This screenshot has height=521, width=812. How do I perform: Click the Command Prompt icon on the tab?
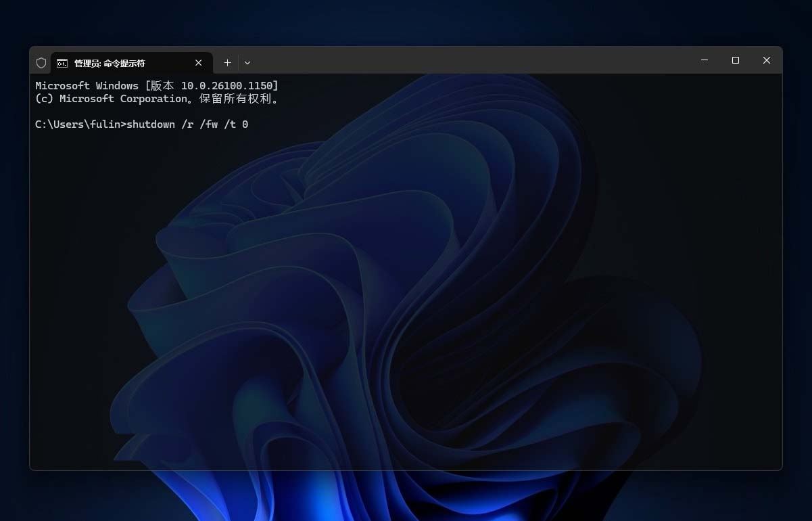(x=62, y=62)
